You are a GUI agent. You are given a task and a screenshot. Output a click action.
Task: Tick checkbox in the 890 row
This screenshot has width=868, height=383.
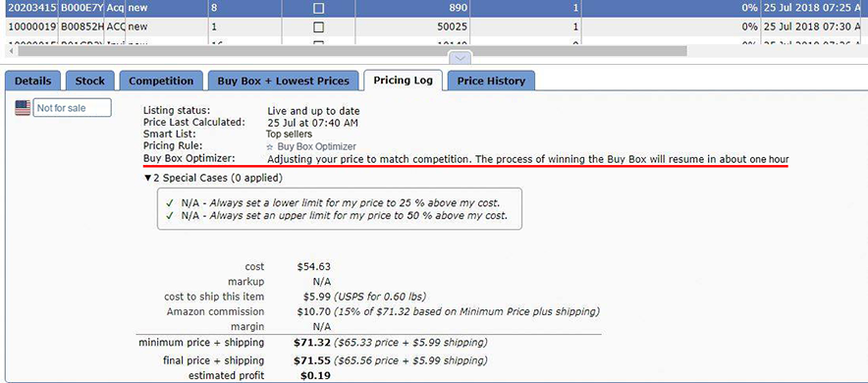[x=318, y=8]
